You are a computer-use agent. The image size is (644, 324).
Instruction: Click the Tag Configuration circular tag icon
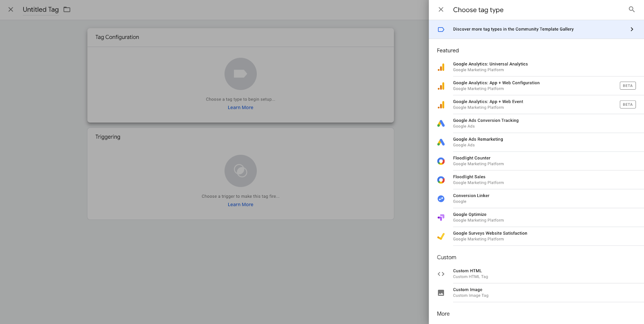241,74
